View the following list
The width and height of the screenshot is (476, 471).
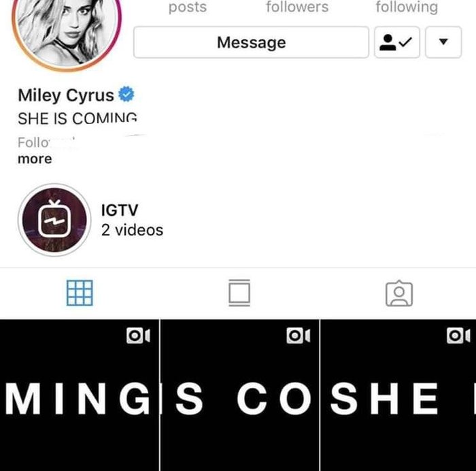tap(407, 7)
